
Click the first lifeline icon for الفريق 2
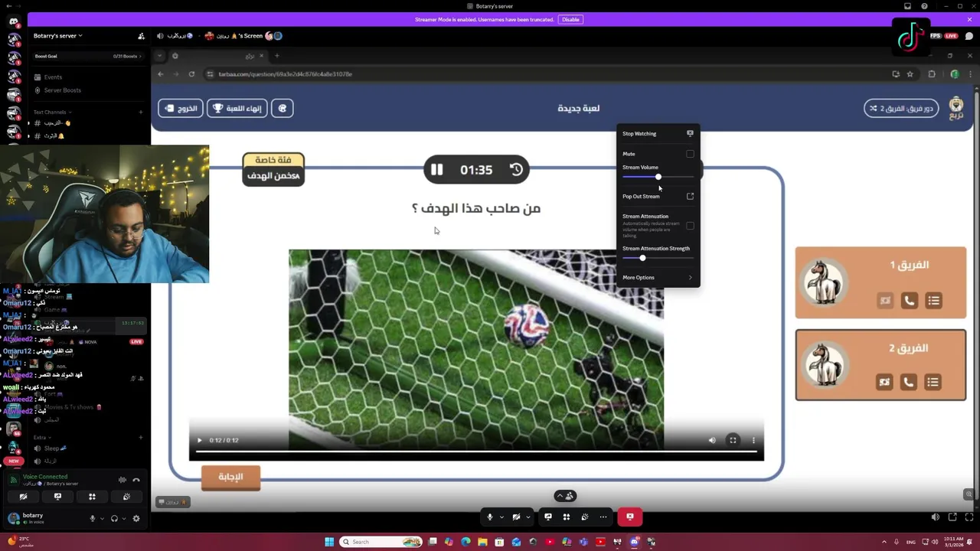[x=884, y=382]
